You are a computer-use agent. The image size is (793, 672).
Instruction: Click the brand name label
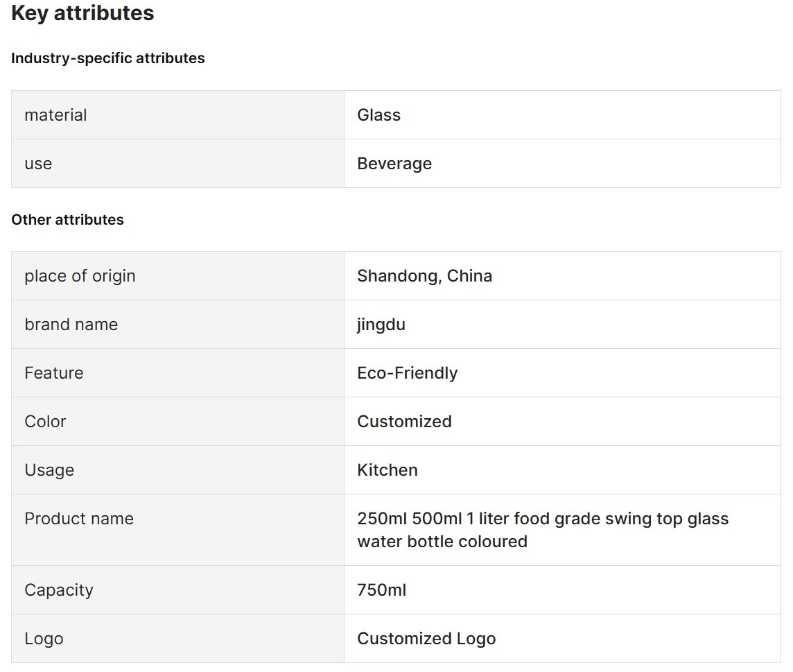71,325
